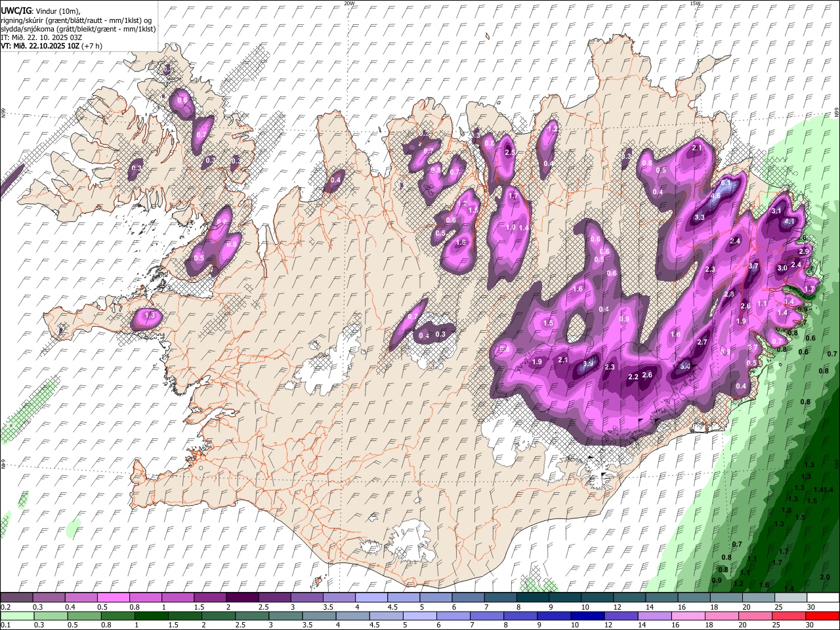Click the navy blue swatch labeled 10 in bottom legend row
Viewport: 840px width, 630px height.
[x=586, y=616]
